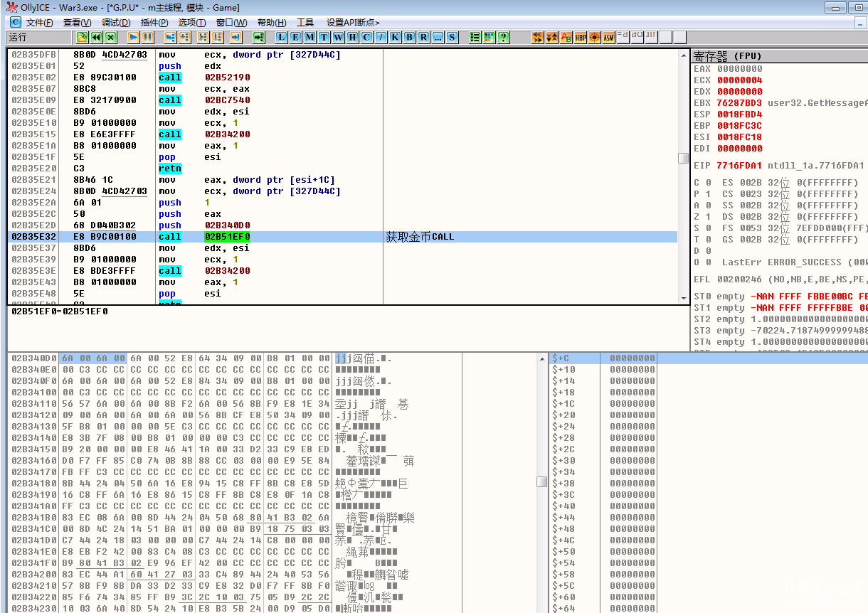Select the EFL value 00200246
The image size is (868, 613).
[x=739, y=279]
